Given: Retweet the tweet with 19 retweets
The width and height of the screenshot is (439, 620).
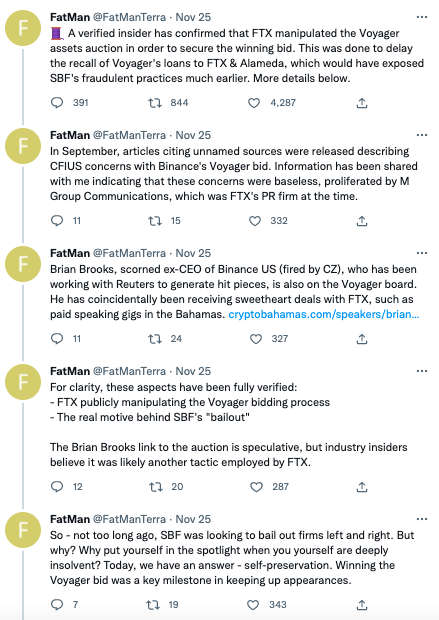Looking at the screenshot, I should (x=153, y=605).
